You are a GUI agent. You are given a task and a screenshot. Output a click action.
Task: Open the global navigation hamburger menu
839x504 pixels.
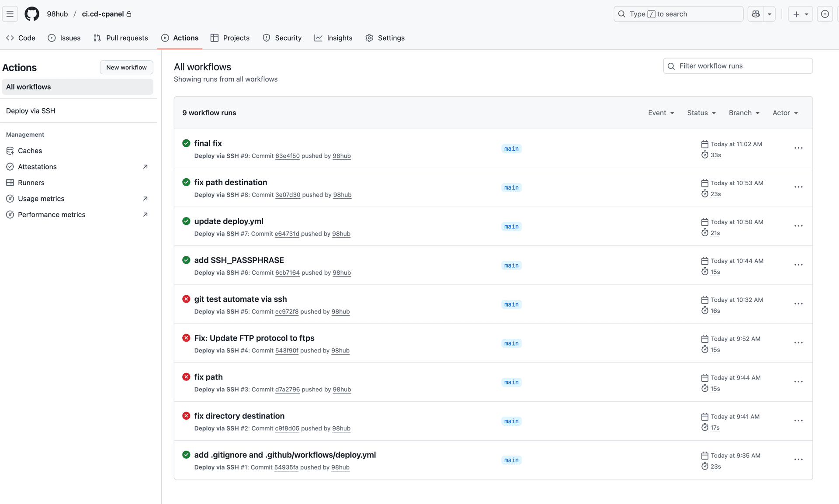[10, 14]
